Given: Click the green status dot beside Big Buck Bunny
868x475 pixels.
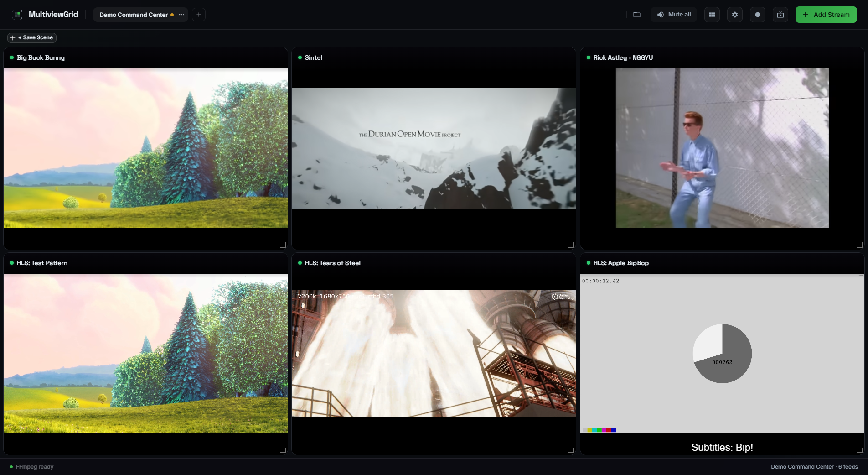Looking at the screenshot, I should (x=12, y=57).
